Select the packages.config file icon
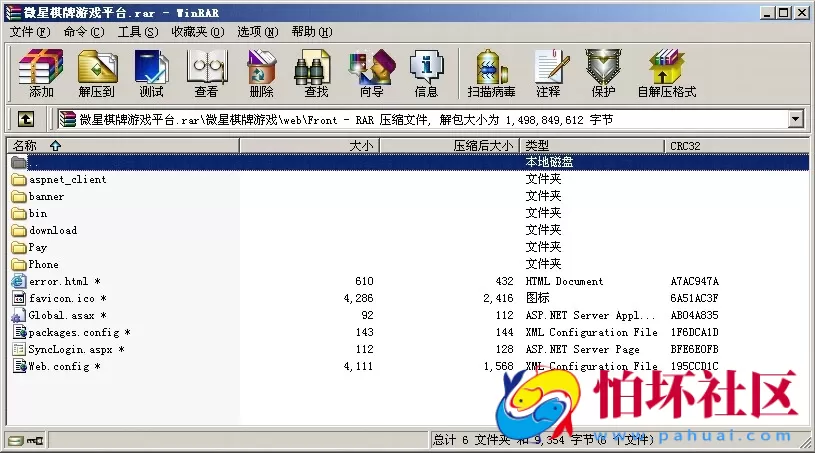 click(20, 332)
